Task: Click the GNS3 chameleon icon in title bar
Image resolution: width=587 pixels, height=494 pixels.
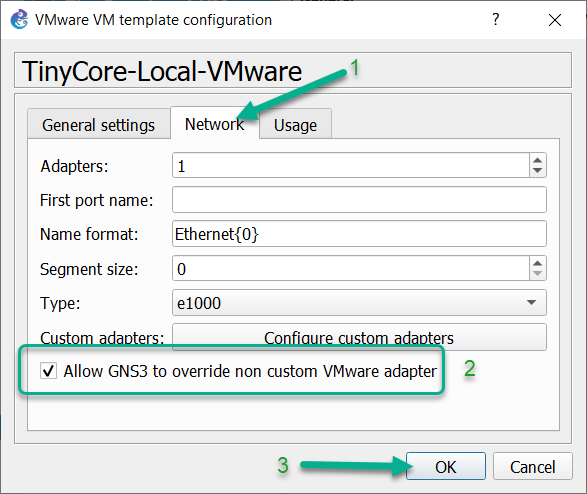Action: click(x=19, y=19)
